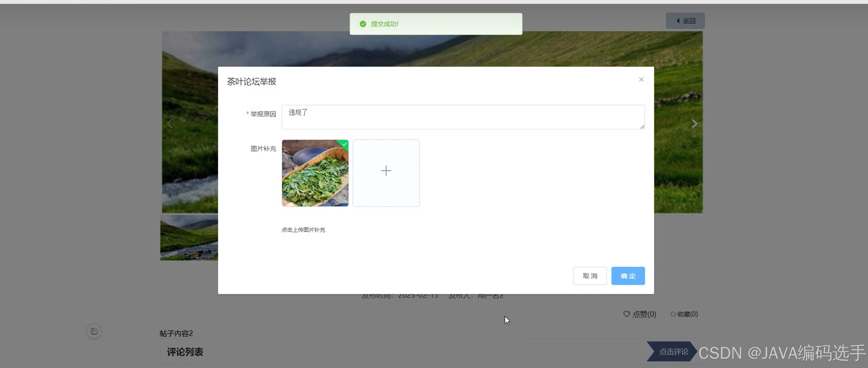Click the back arrow icon inside 返回
868x368 pixels.
pos(678,21)
